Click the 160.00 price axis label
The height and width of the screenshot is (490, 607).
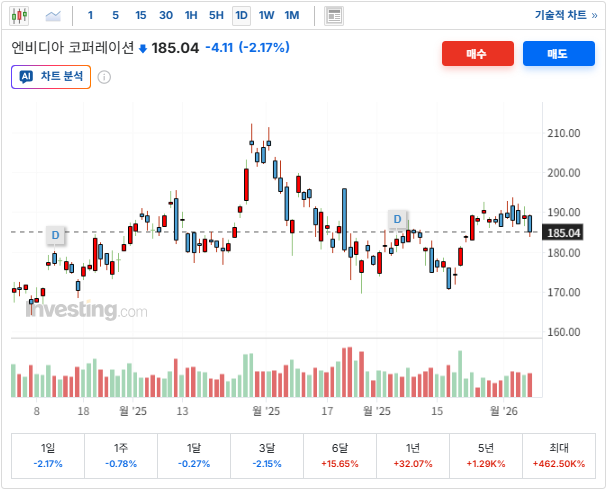click(564, 332)
